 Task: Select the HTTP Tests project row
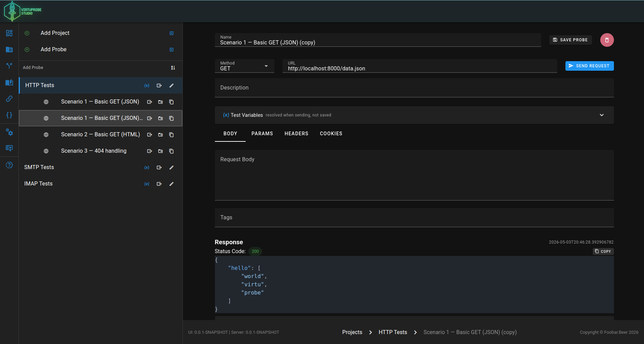point(100,85)
